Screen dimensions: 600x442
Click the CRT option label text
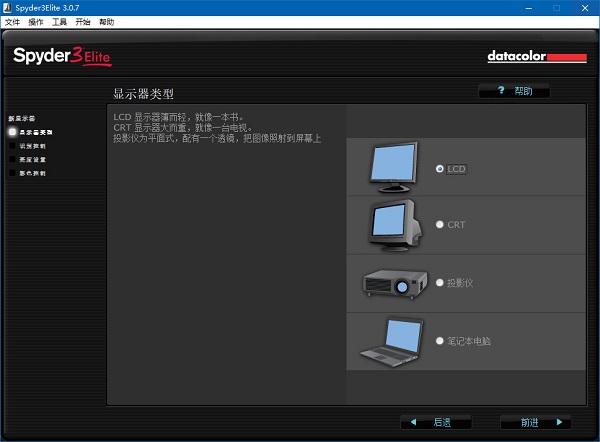pyautogui.click(x=457, y=225)
